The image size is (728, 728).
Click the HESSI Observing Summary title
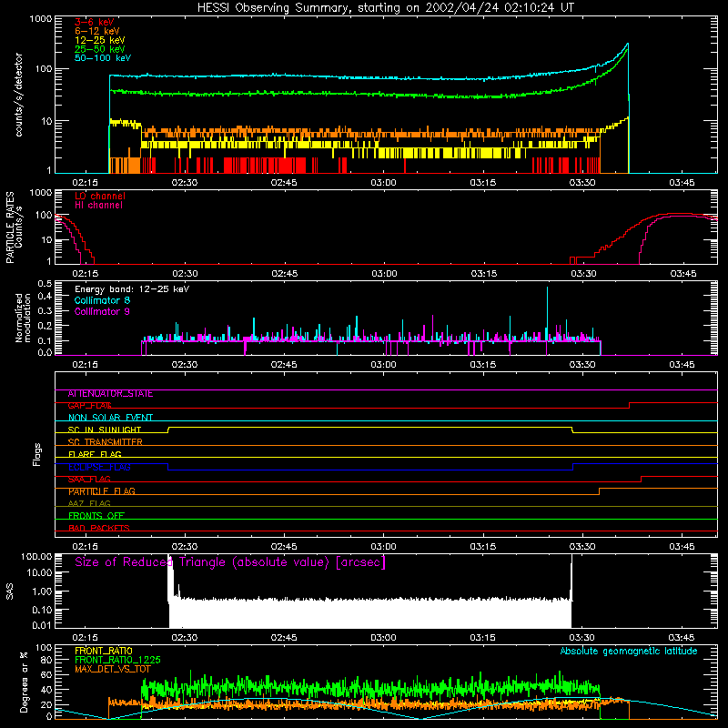coord(386,8)
